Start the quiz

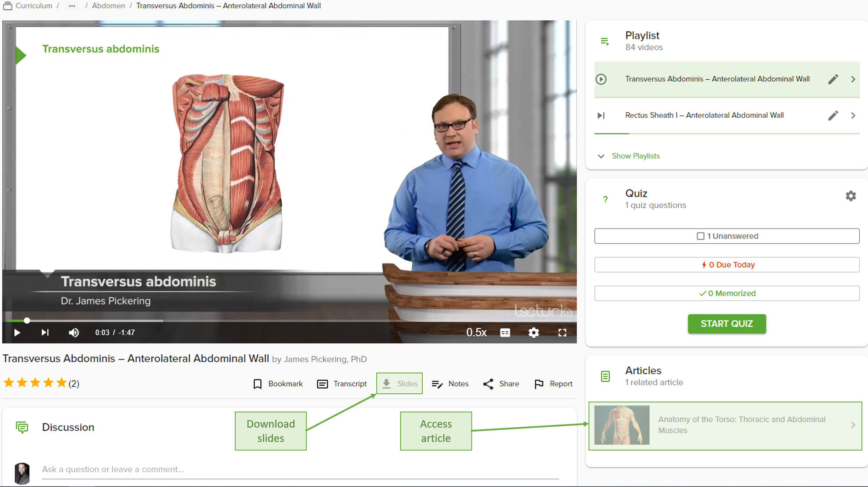727,324
